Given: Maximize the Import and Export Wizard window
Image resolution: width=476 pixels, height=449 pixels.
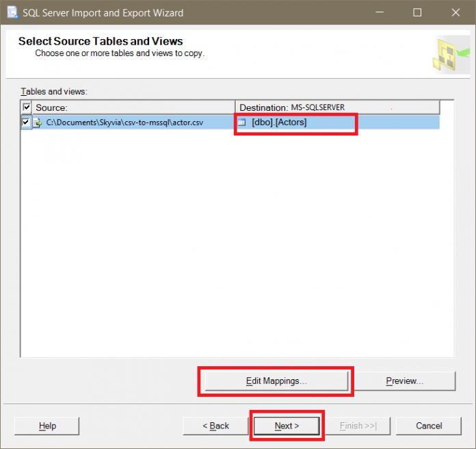Looking at the screenshot, I should tap(417, 12).
